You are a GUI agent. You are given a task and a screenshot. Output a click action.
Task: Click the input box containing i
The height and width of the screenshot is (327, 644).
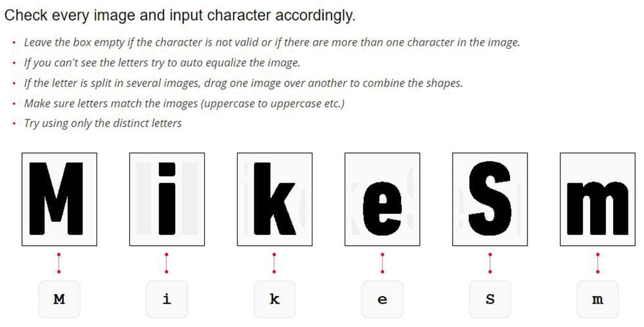tap(167, 299)
